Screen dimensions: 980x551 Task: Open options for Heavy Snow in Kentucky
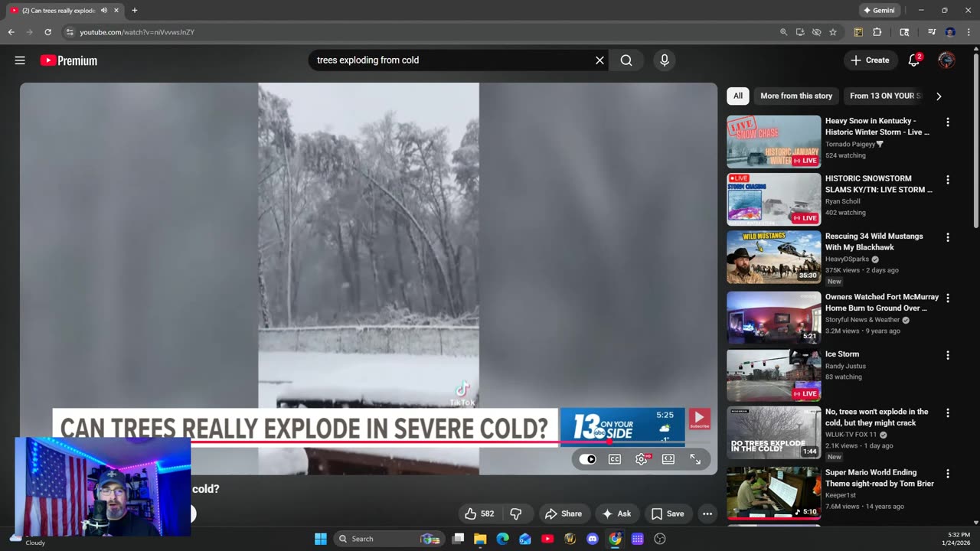[x=948, y=122]
